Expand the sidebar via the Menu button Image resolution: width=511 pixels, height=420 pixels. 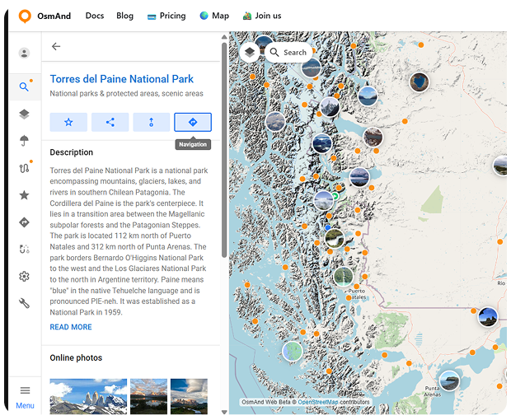tap(25, 395)
